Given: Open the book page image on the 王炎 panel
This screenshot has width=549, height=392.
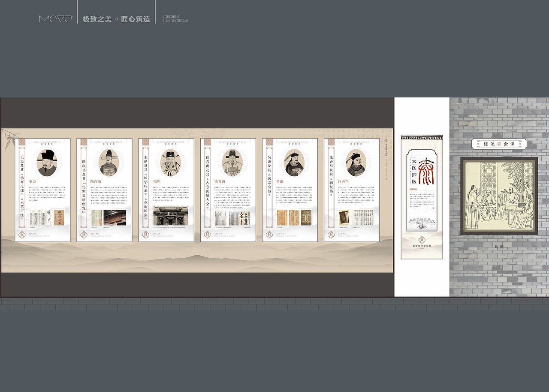Looking at the screenshot, I should click(x=40, y=217).
